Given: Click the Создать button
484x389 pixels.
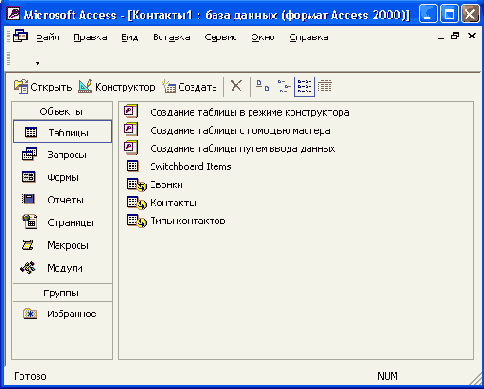Looking at the screenshot, I should click(189, 87).
